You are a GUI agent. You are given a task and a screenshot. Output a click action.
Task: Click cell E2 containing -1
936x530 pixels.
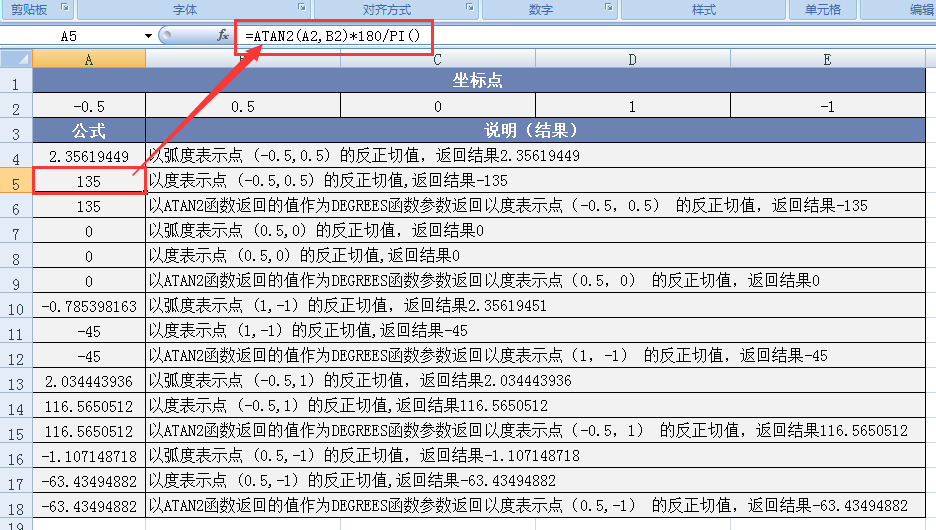coord(827,106)
